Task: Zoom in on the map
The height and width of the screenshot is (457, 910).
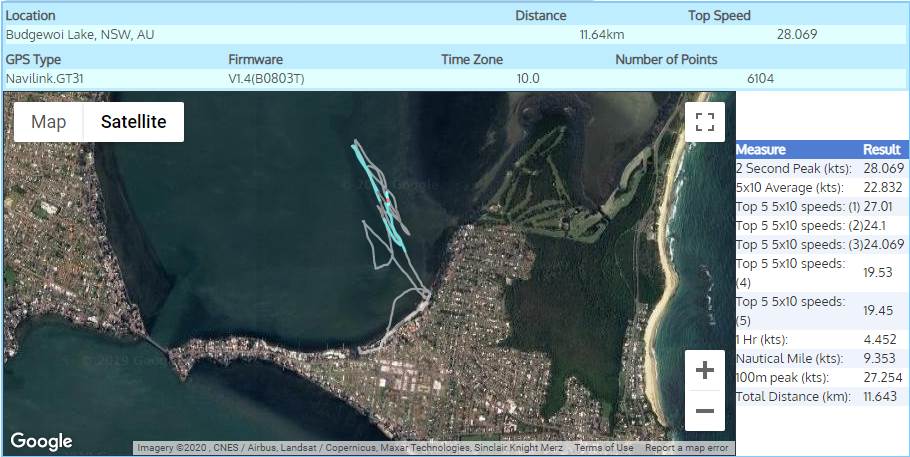Action: pyautogui.click(x=704, y=371)
